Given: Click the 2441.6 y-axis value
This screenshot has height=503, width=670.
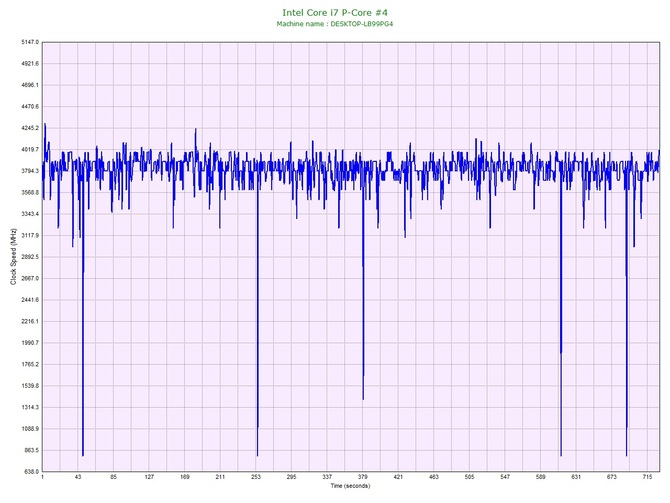Looking at the screenshot, I should tap(30, 300).
